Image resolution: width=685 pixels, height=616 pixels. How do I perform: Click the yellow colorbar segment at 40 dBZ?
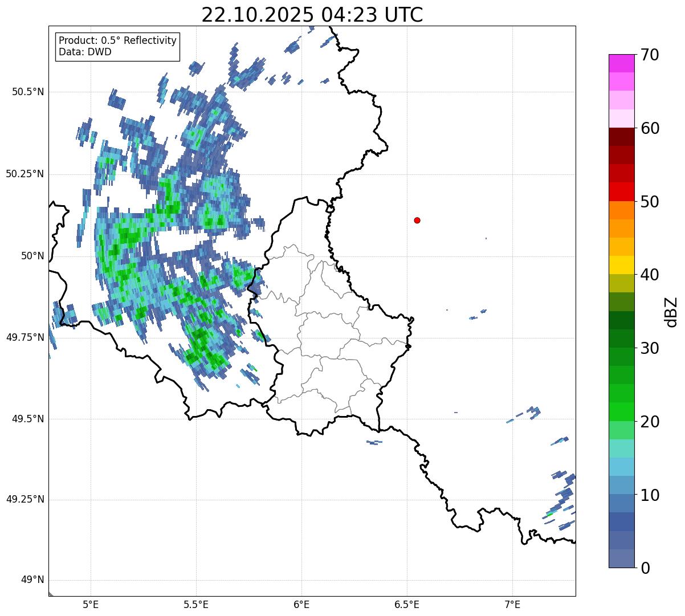pos(621,265)
